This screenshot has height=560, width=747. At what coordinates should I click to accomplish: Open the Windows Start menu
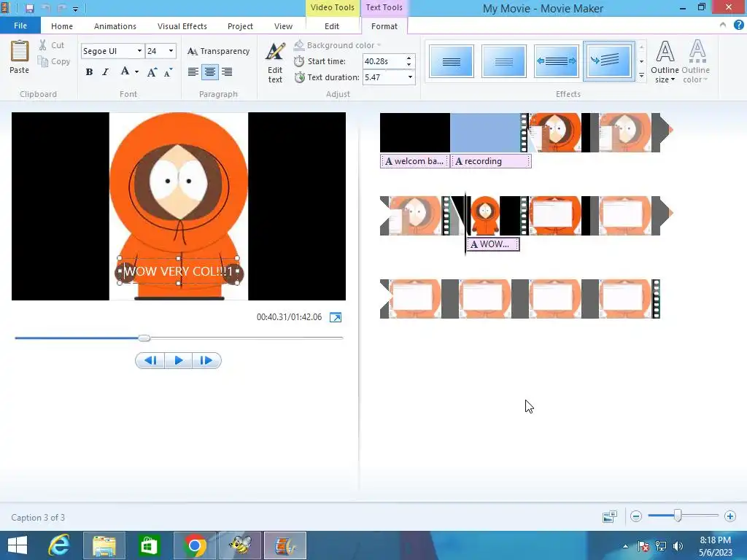coord(18,545)
